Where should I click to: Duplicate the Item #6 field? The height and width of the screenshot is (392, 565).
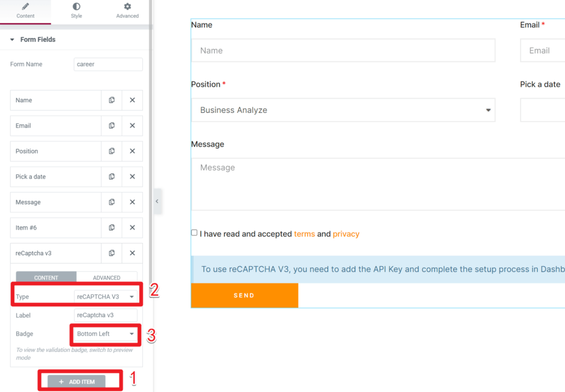click(x=112, y=228)
